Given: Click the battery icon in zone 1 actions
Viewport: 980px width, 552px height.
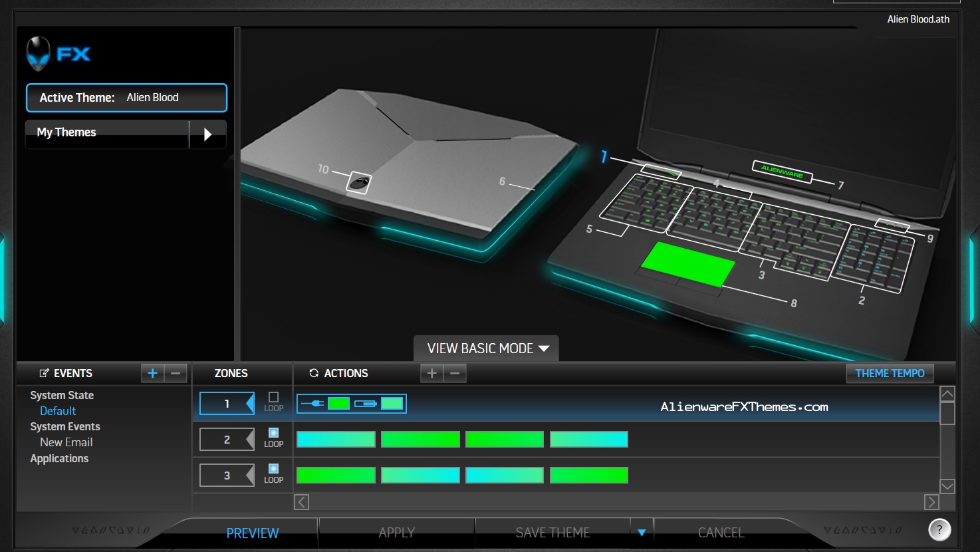Looking at the screenshot, I should (x=366, y=404).
